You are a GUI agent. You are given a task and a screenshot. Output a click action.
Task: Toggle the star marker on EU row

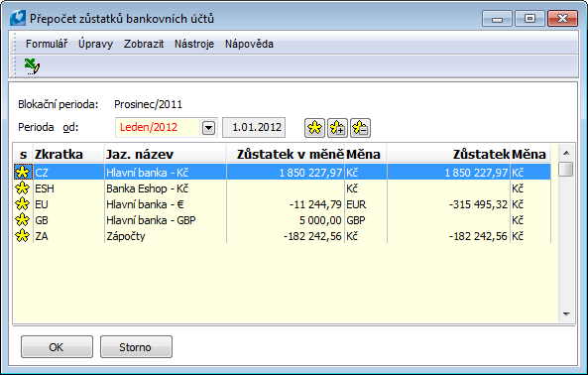23,204
